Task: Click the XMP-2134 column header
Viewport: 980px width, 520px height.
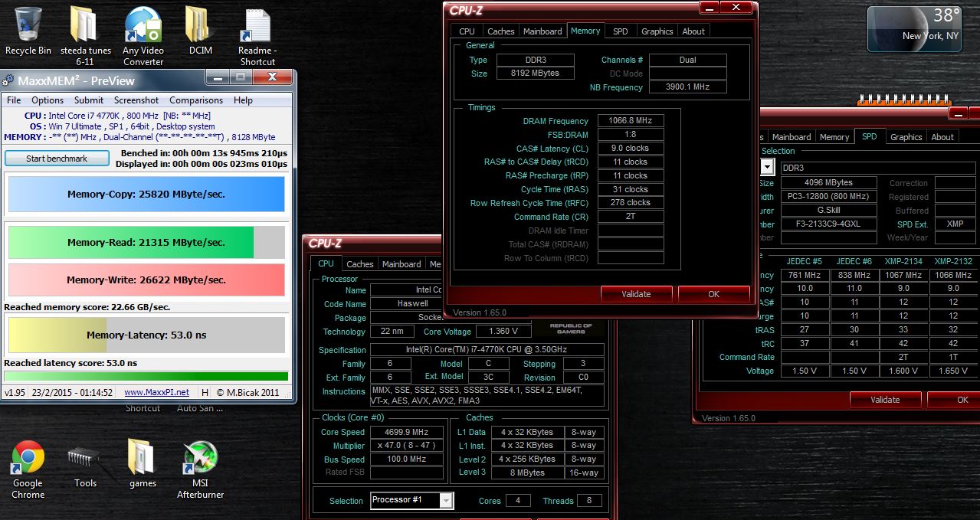Action: pyautogui.click(x=903, y=261)
